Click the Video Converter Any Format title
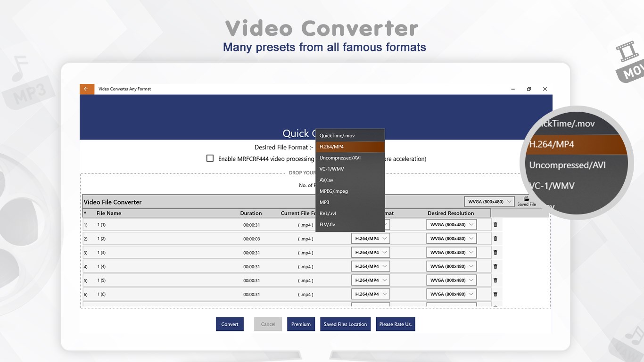644x362 pixels. (x=124, y=89)
